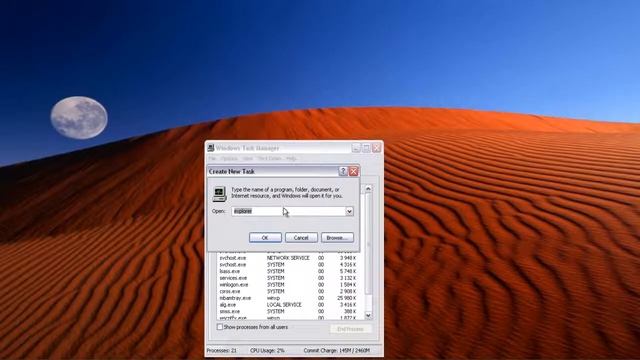This screenshot has width=640, height=360.
Task: Click the Browse... button
Action: 337,238
